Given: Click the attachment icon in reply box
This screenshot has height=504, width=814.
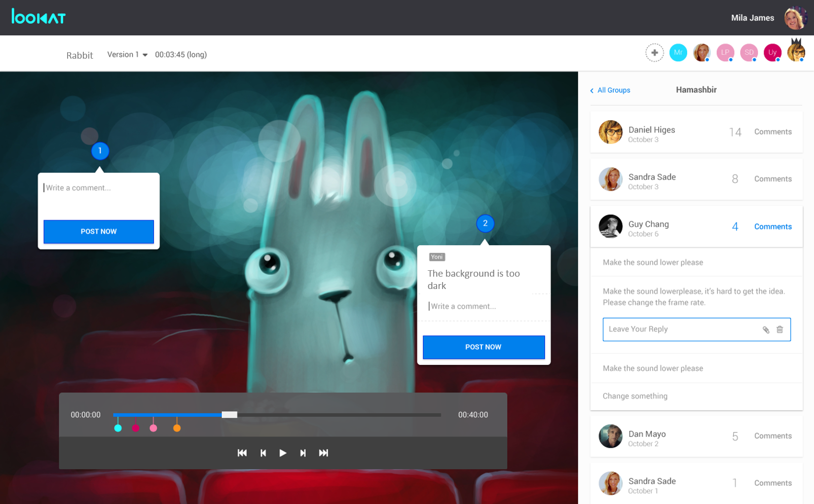Looking at the screenshot, I should coord(766,330).
